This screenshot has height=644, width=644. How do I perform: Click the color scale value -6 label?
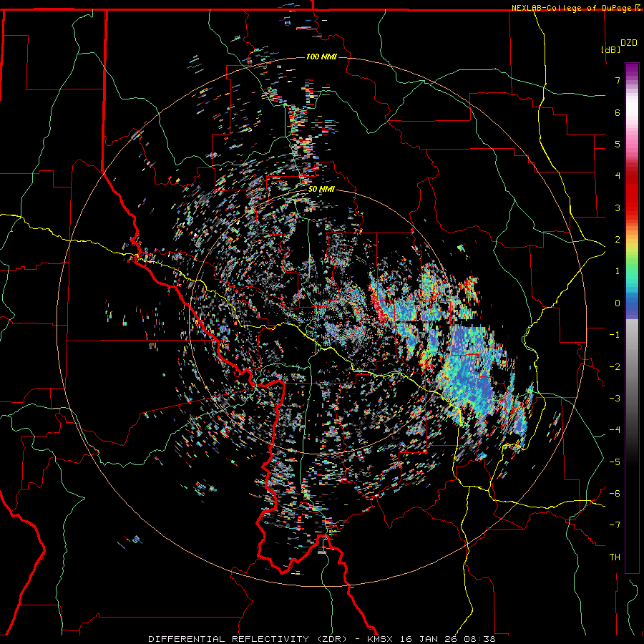[x=615, y=494]
